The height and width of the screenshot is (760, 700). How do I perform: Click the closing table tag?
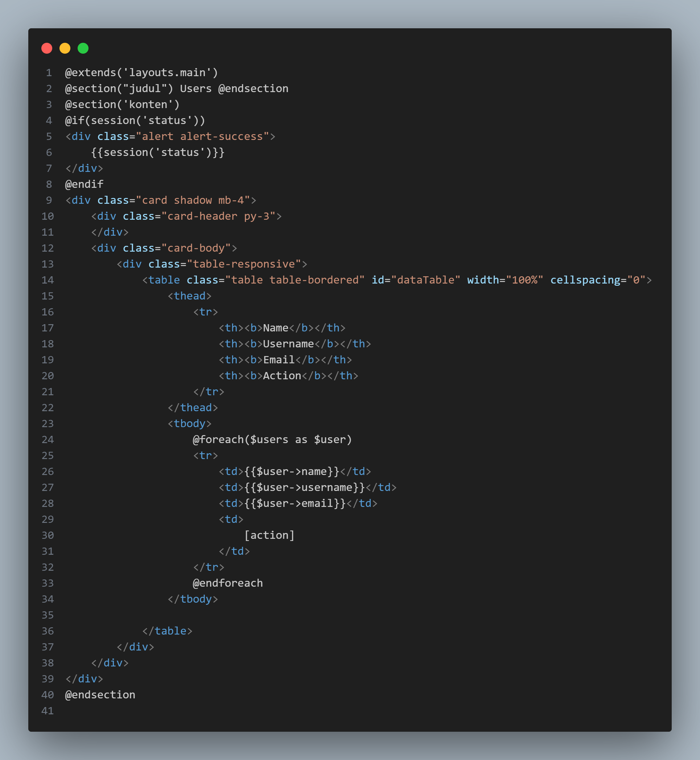tap(167, 631)
